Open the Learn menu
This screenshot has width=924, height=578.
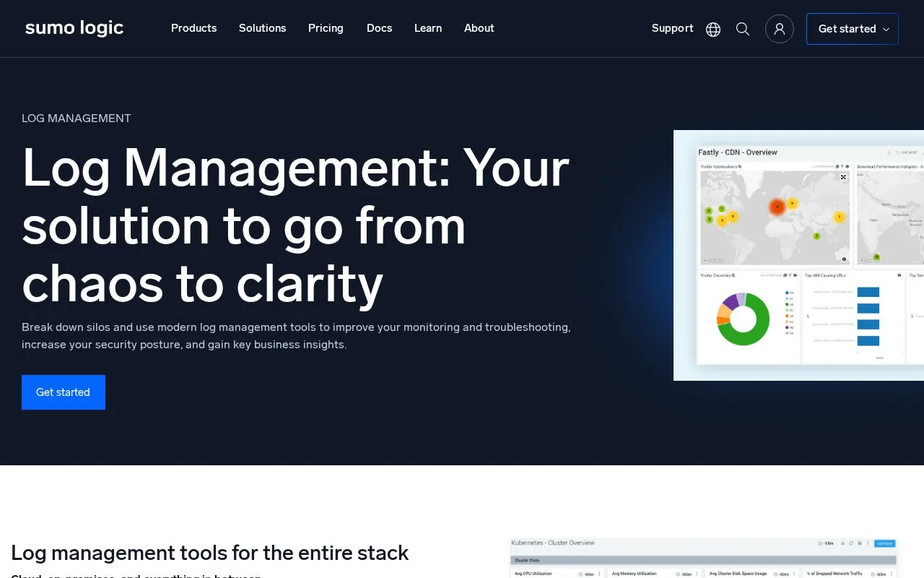428,28
